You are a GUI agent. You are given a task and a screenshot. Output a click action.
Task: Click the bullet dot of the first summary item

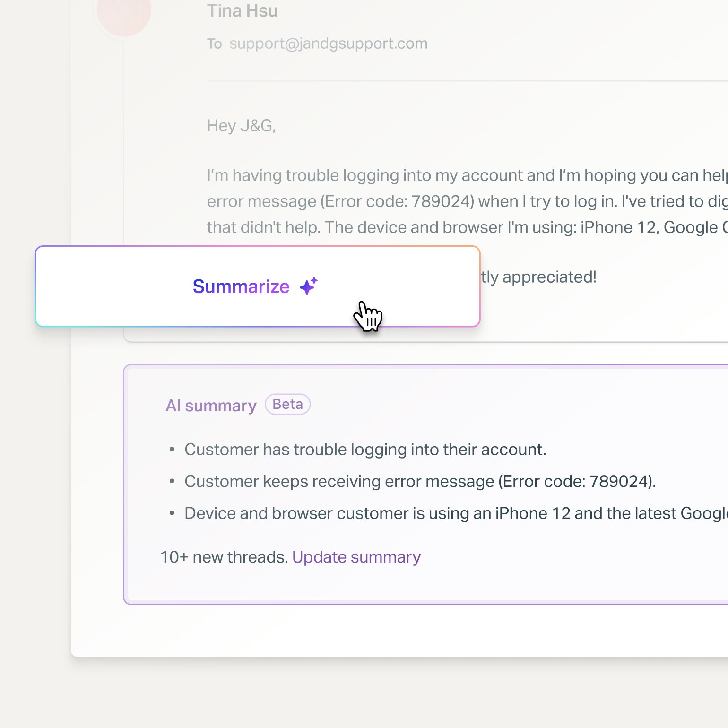click(x=172, y=450)
